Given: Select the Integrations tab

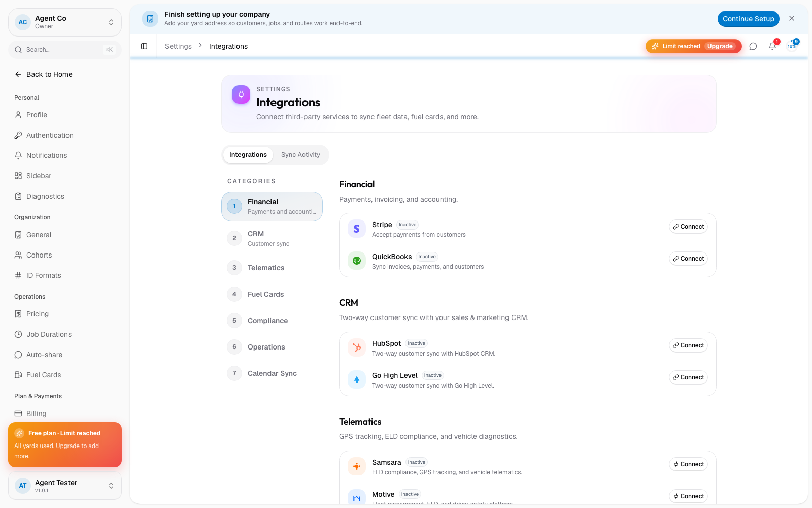Looking at the screenshot, I should 248,155.
